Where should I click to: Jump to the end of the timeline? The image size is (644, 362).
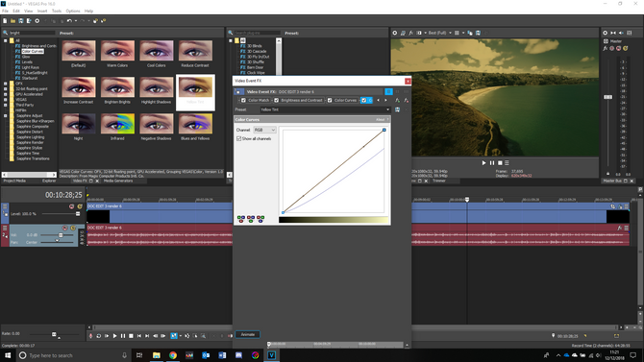tap(147, 336)
